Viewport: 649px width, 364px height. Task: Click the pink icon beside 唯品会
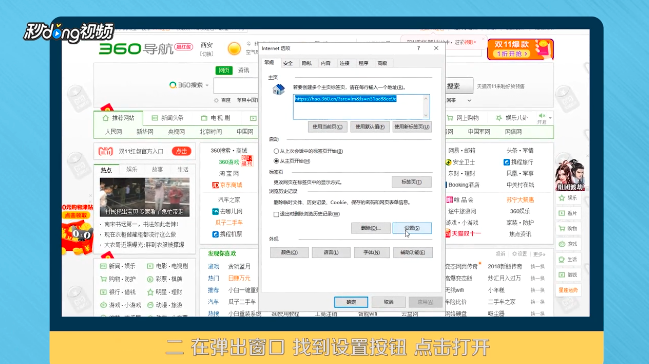pos(449,200)
